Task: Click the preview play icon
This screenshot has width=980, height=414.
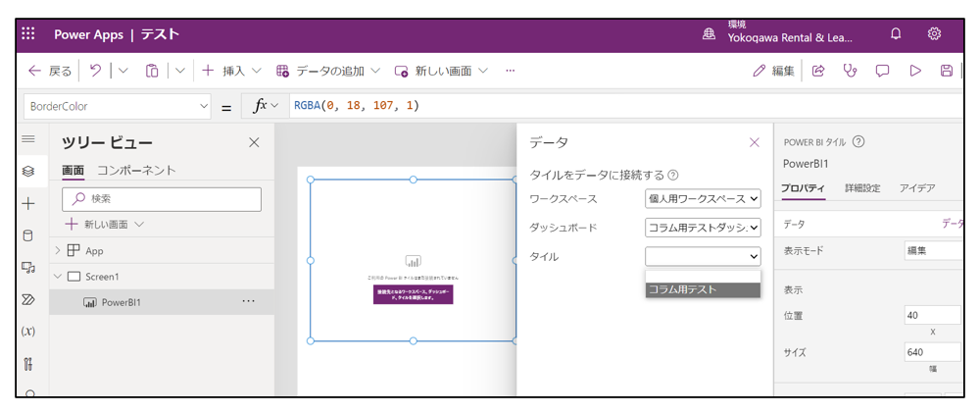Action: (915, 71)
